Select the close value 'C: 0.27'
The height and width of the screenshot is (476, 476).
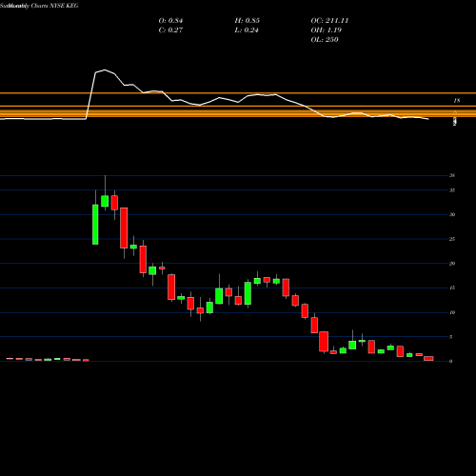pyautogui.click(x=170, y=30)
